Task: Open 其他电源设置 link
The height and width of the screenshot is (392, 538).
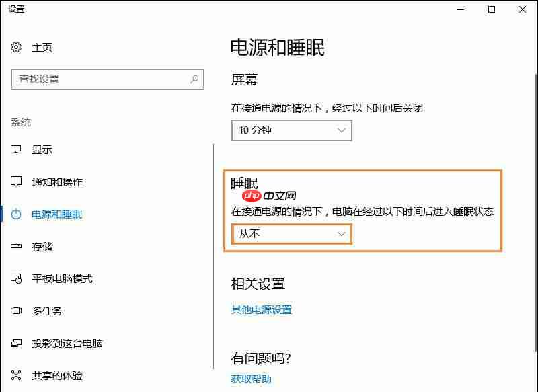Action: click(x=261, y=310)
